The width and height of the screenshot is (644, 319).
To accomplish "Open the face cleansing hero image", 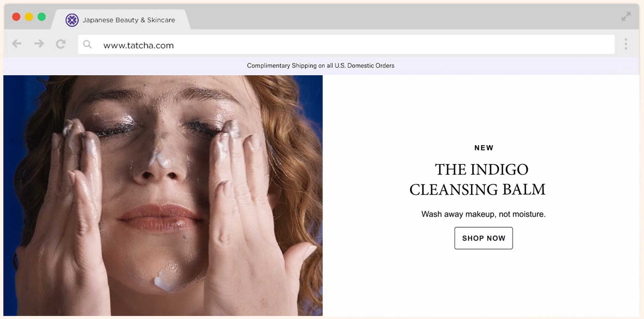I will click(163, 195).
